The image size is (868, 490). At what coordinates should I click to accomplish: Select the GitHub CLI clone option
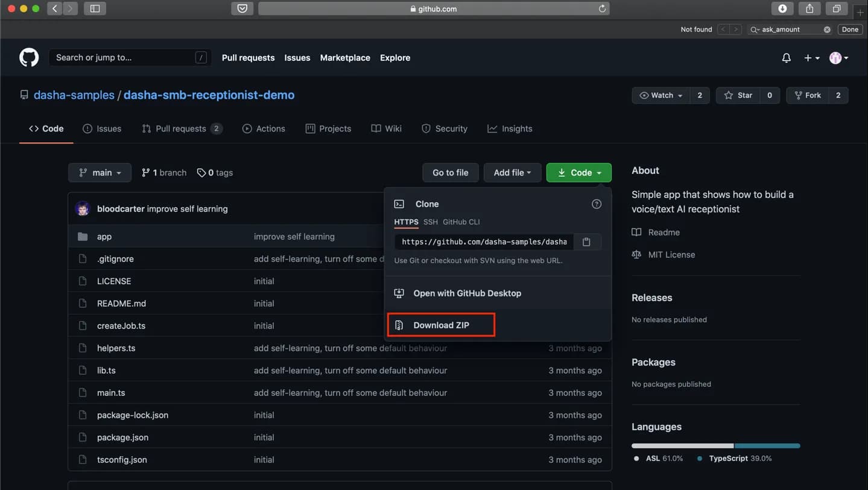461,222
